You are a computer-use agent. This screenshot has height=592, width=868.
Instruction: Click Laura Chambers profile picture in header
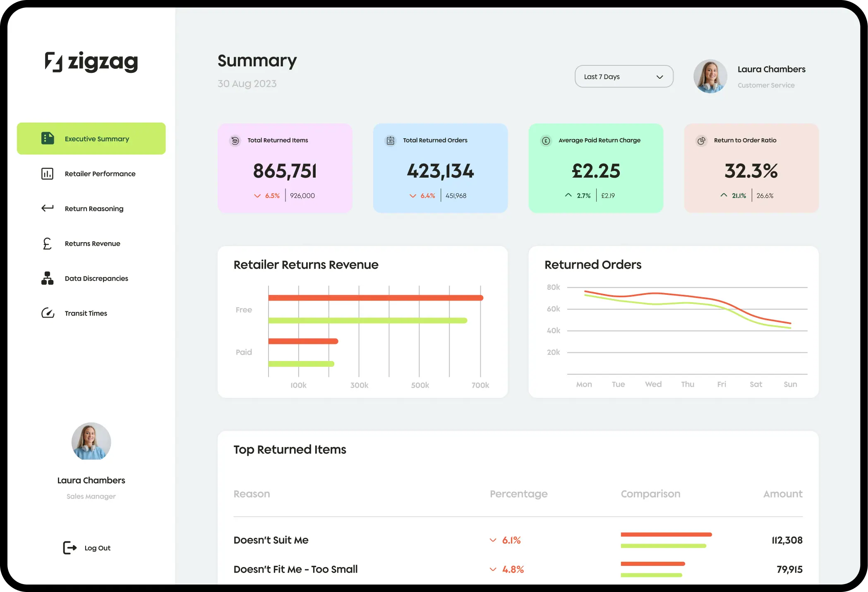pyautogui.click(x=710, y=76)
